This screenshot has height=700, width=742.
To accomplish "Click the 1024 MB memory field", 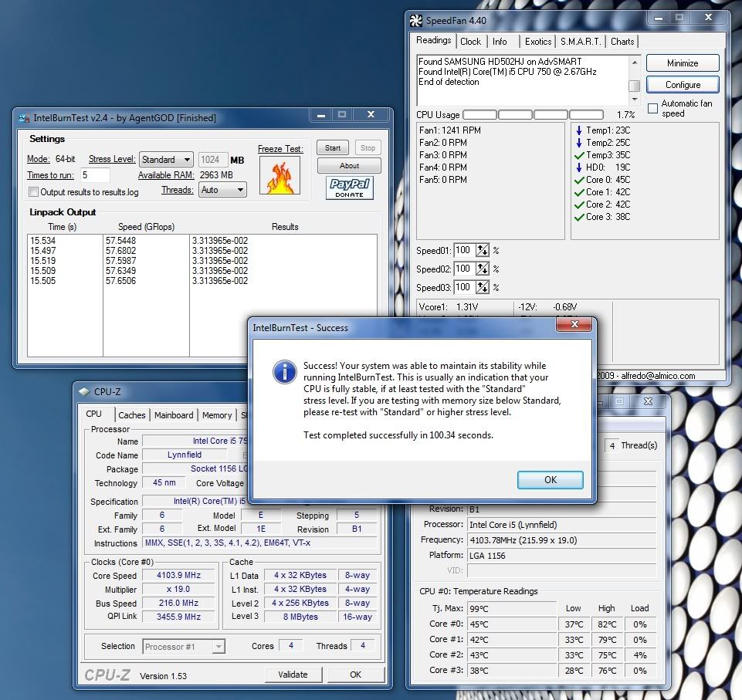I will coord(212,160).
